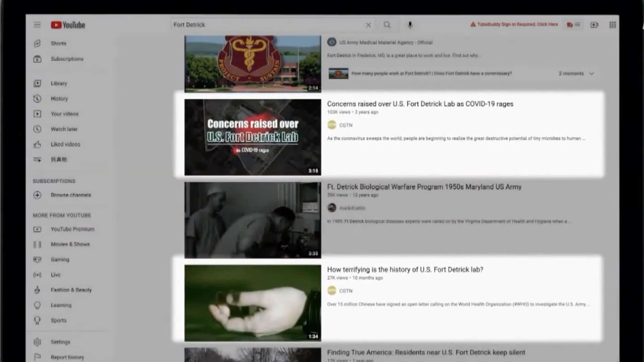Click CGTN avatar beside Concerns raised video

pos(332,125)
